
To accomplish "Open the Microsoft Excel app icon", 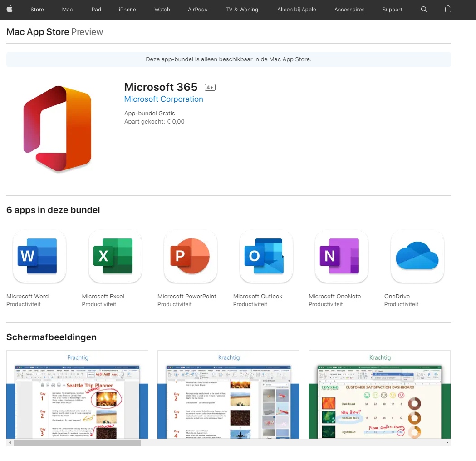I will (x=115, y=256).
